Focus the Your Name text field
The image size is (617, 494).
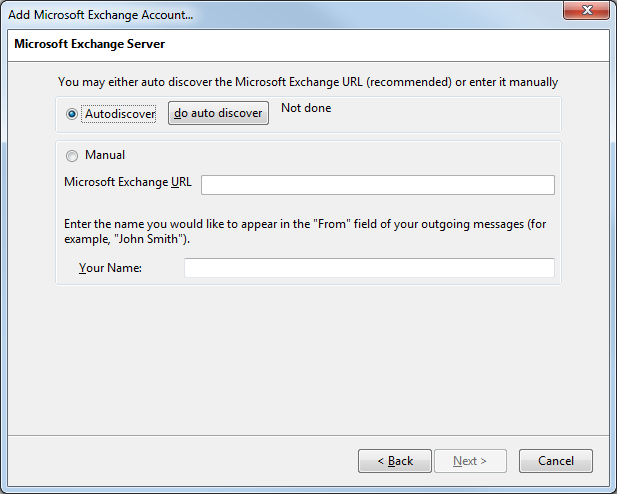[369, 268]
